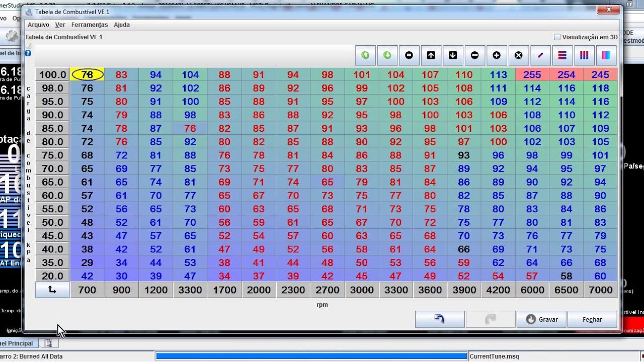Viewport: 644px width, 362px height.
Task: Click the 2000 rpm column header
Action: pyautogui.click(x=259, y=290)
